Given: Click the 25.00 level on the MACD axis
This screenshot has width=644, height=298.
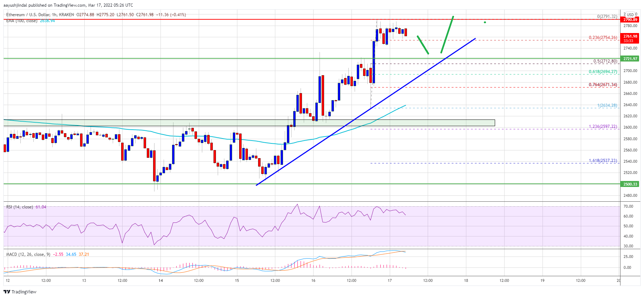Looking at the screenshot, I should pos(629,257).
